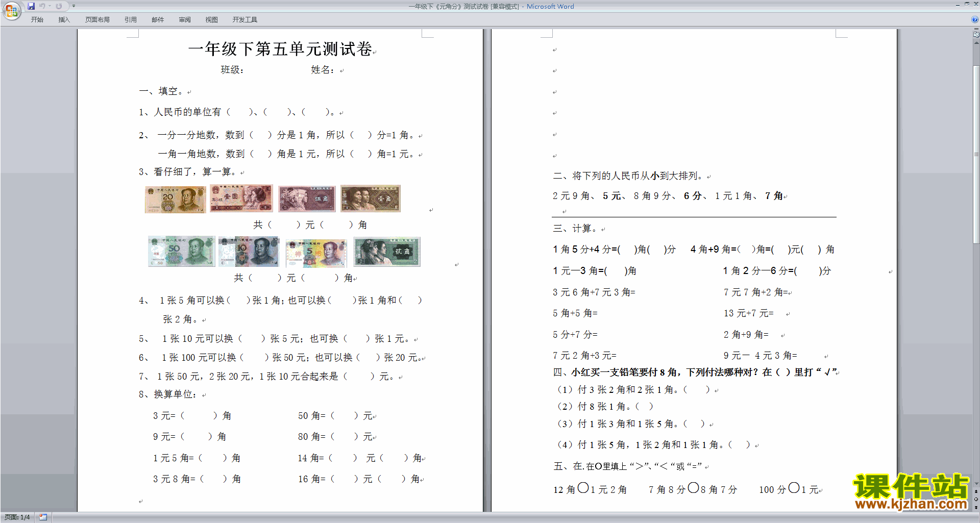
Task: Save the document with the floppy disk icon
Action: coord(31,6)
